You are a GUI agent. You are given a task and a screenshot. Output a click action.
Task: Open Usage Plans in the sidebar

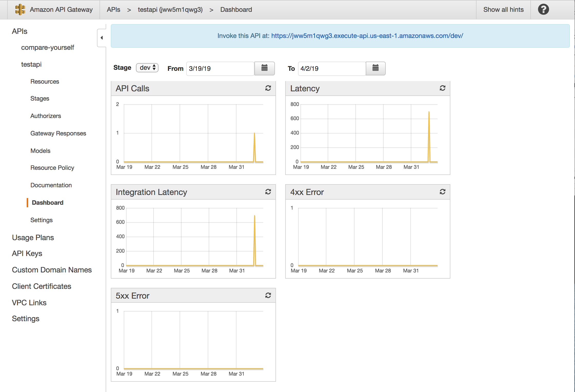33,238
